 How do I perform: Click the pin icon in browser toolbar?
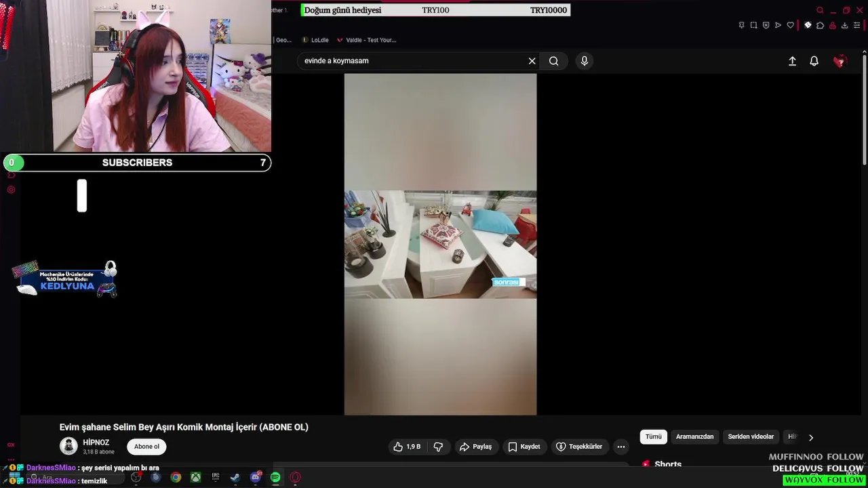(741, 25)
